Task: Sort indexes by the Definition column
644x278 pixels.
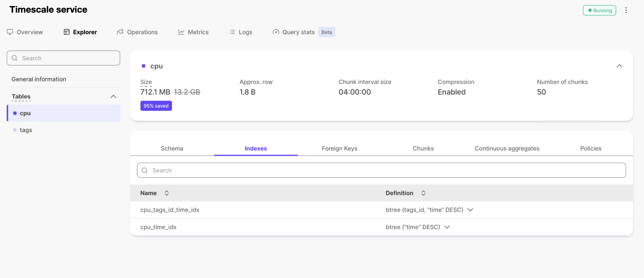Action: (x=423, y=193)
